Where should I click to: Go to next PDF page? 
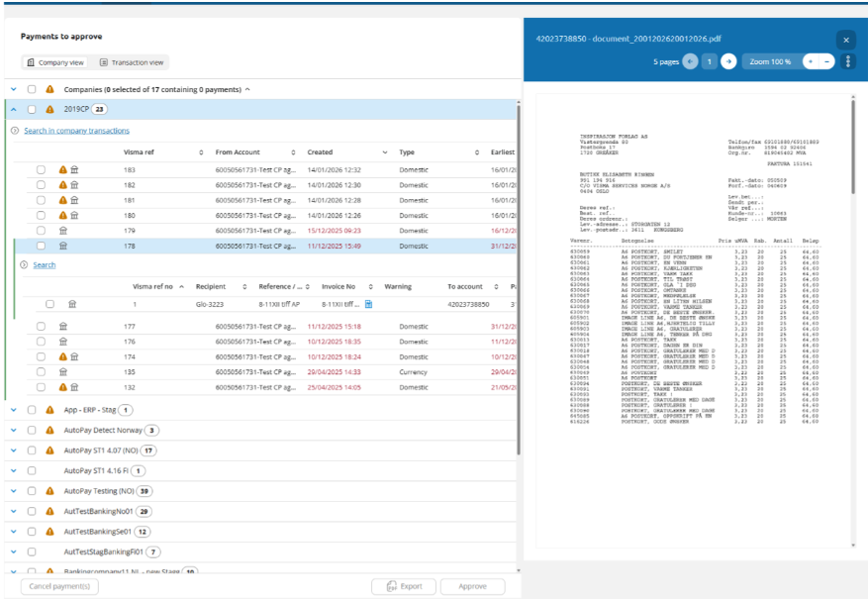pyautogui.click(x=728, y=61)
